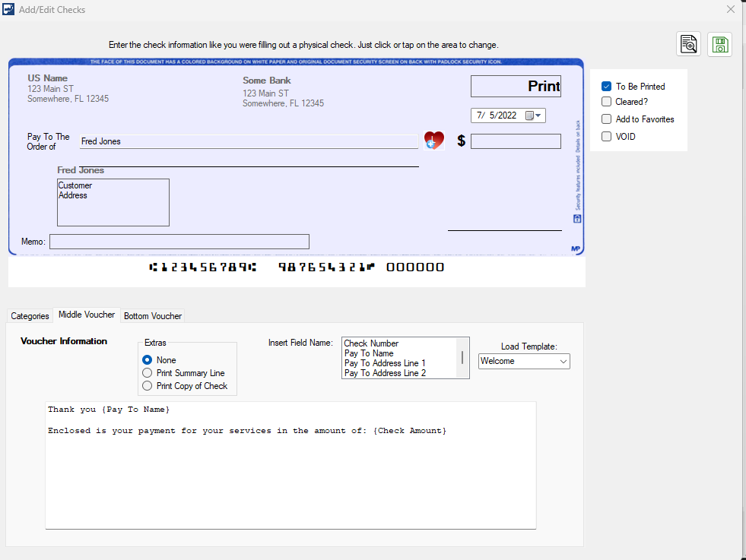The image size is (746, 560).
Task: Open the Bottom Voucher tab
Action: (152, 315)
